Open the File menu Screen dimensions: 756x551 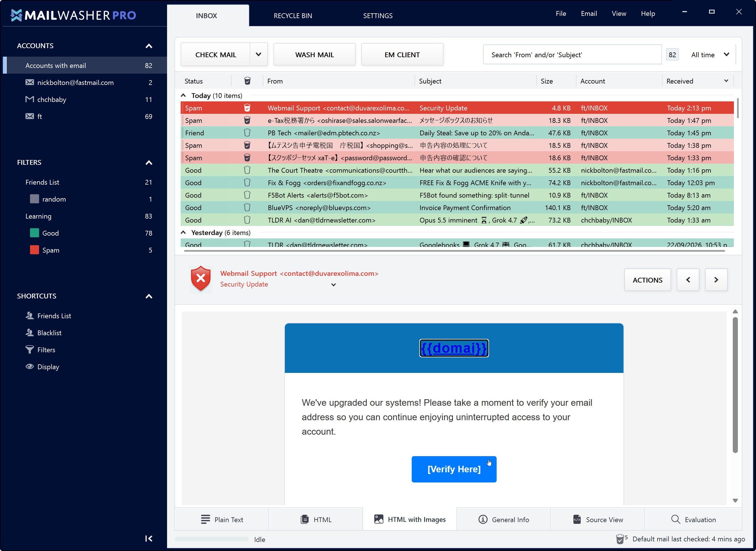click(x=561, y=14)
